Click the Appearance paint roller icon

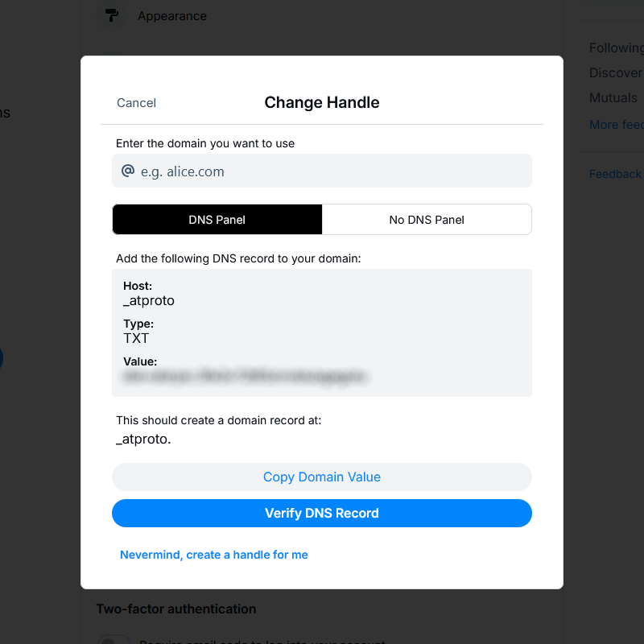(111, 15)
